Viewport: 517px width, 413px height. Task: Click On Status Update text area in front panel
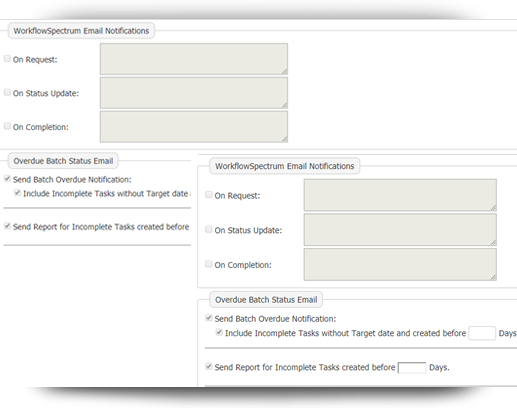pyautogui.click(x=400, y=230)
